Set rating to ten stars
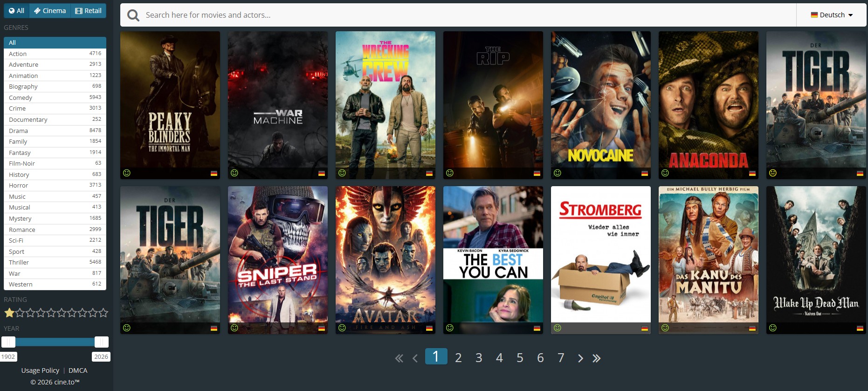Viewport: 868px width, 391px height. tap(103, 313)
